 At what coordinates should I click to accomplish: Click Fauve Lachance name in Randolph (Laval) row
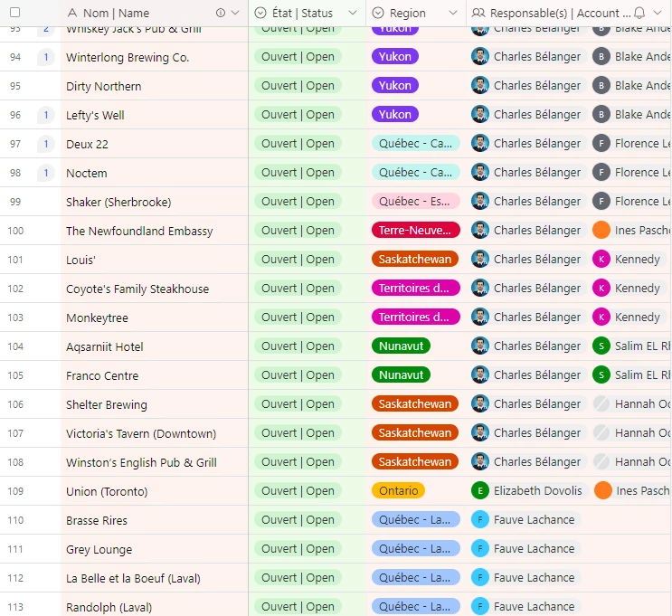pyautogui.click(x=534, y=607)
